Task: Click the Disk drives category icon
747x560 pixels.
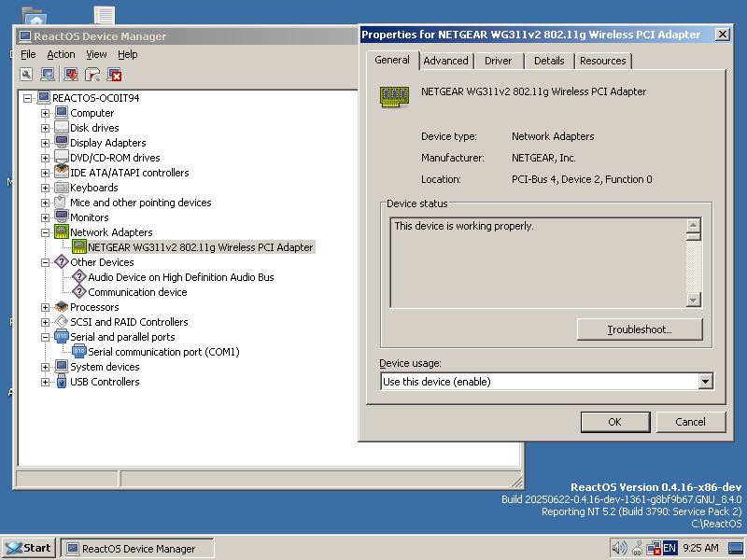Action: tap(62, 127)
